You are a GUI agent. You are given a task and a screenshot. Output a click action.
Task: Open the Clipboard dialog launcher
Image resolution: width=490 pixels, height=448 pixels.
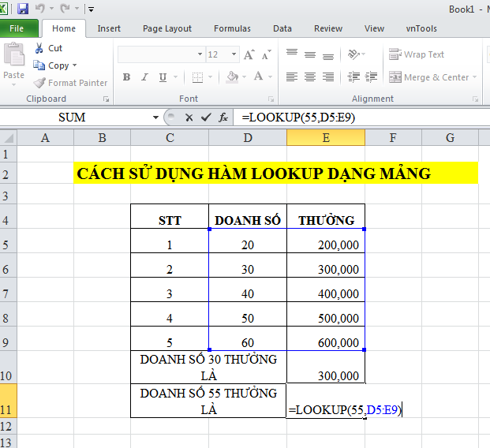click(106, 99)
